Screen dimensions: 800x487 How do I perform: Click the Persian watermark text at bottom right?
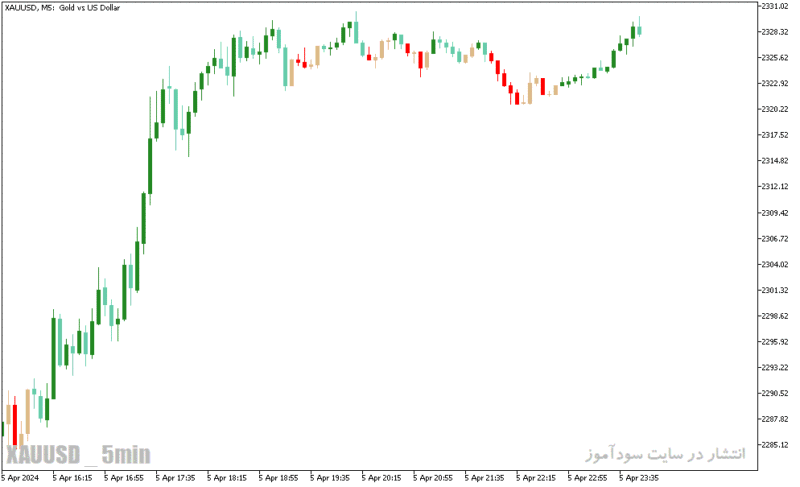pos(665,453)
